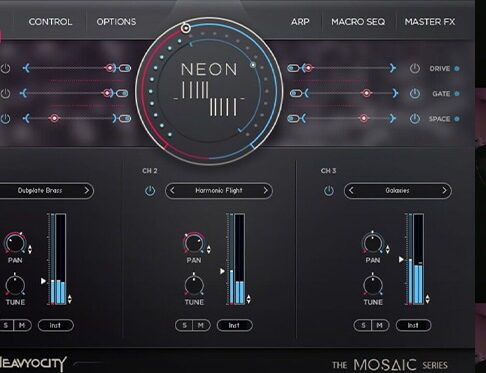The image size is (486, 373).
Task: Click the NEON logo in the center dial
Action: pyautogui.click(x=209, y=89)
